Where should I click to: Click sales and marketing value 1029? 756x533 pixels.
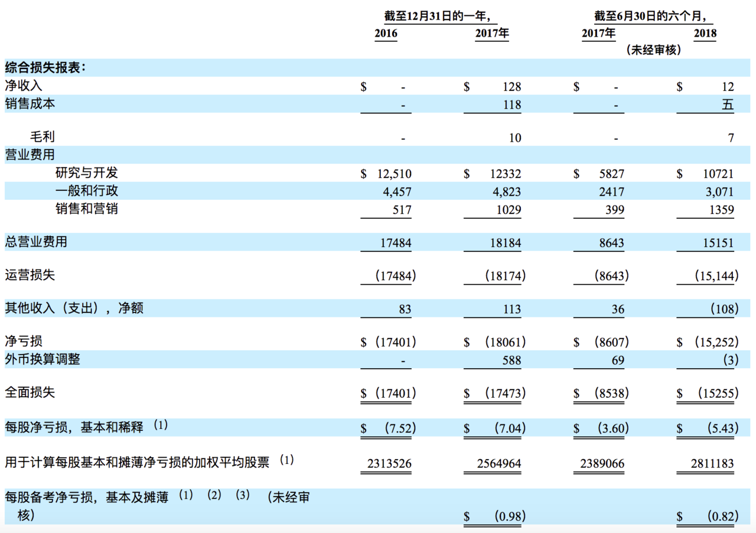(509, 210)
